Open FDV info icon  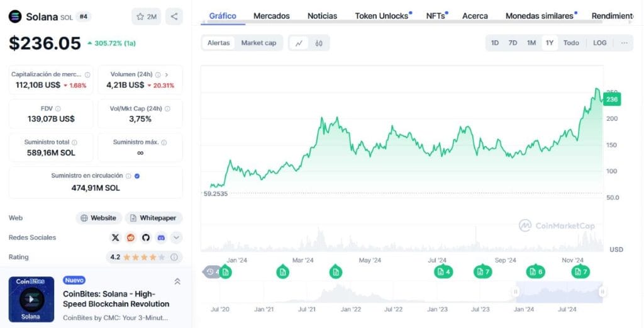(58, 108)
